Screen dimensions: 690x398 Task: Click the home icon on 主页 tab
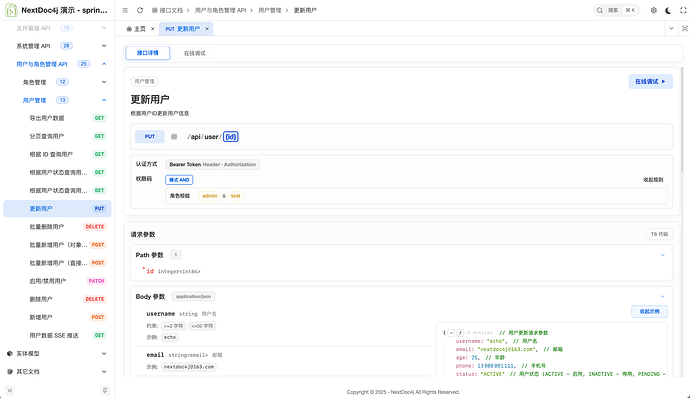(x=129, y=29)
